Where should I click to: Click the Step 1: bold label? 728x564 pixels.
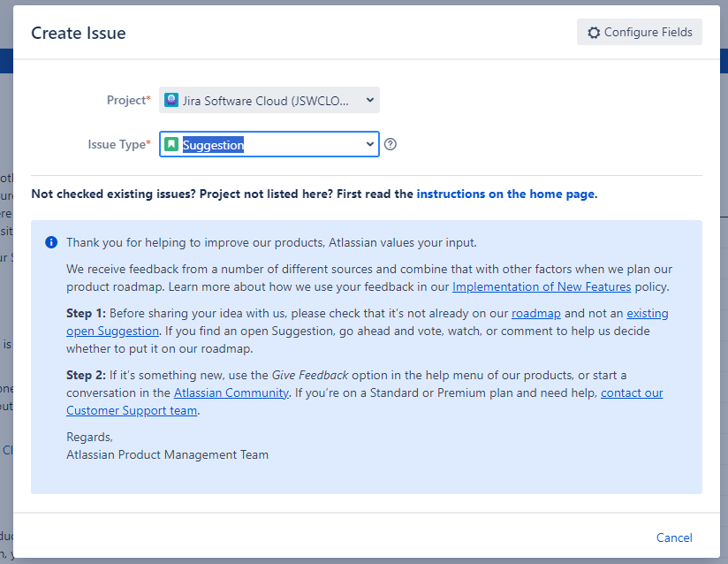pyautogui.click(x=86, y=313)
